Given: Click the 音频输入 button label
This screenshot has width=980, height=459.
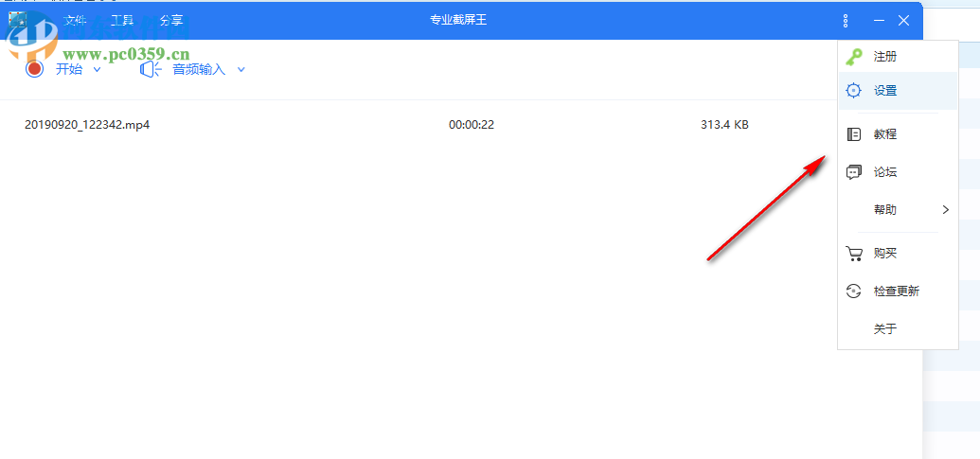Looking at the screenshot, I should (x=199, y=69).
